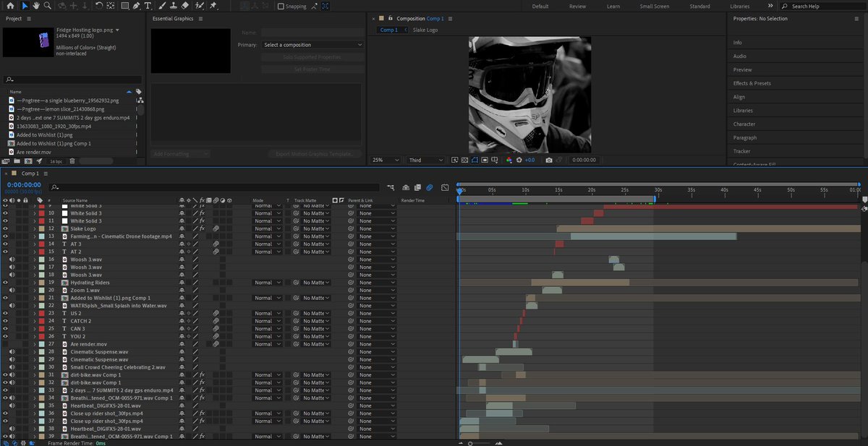
Task: Open the Slake Logo composition tab in viewer
Action: [x=425, y=30]
